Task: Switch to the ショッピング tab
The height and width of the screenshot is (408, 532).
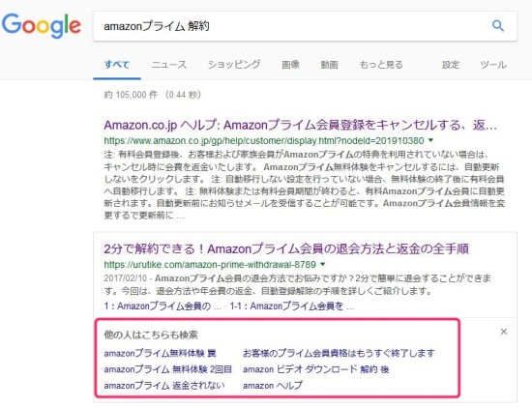Action: click(x=234, y=65)
